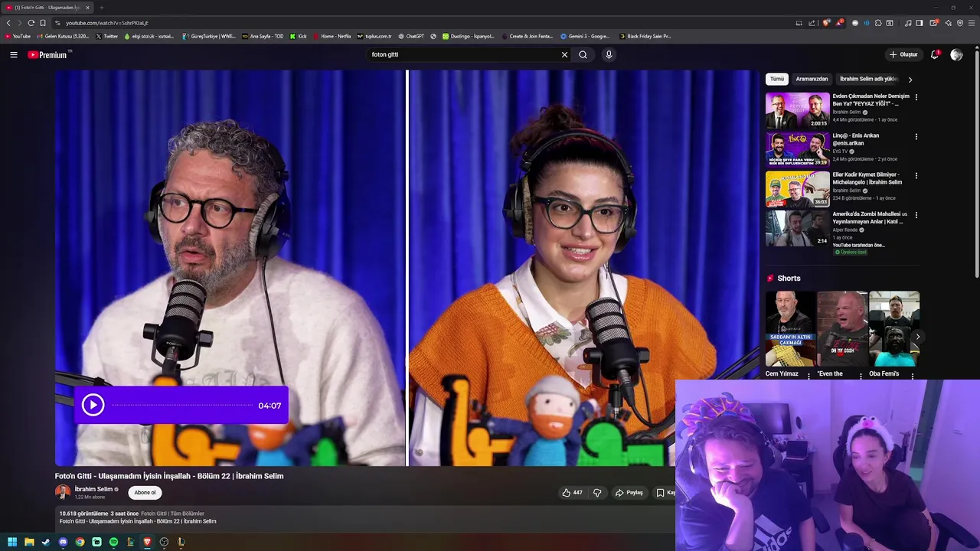The height and width of the screenshot is (551, 980).
Task: Clear the search box with X
Action: click(564, 54)
